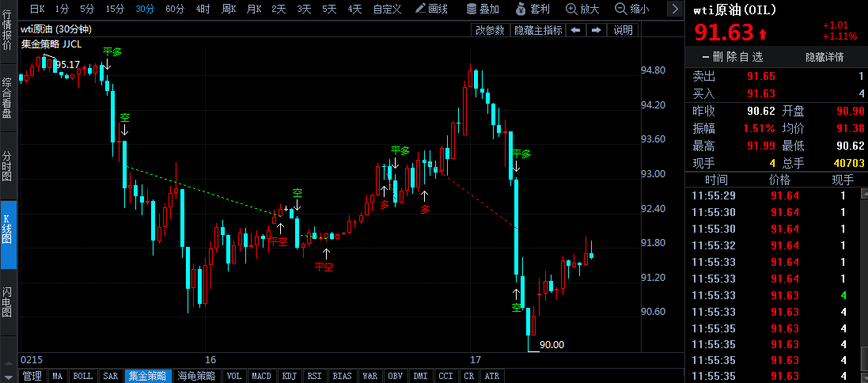Show the CCI indicator

[x=445, y=377]
